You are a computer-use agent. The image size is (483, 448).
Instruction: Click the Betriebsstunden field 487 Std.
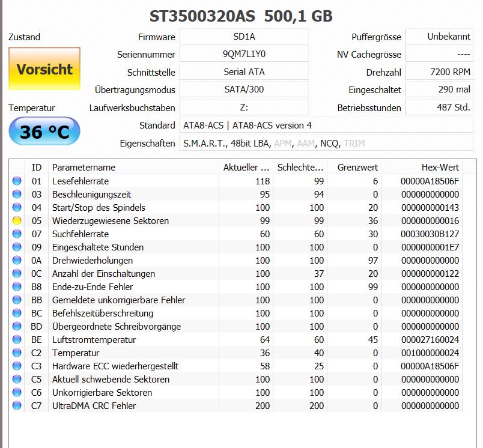440,107
